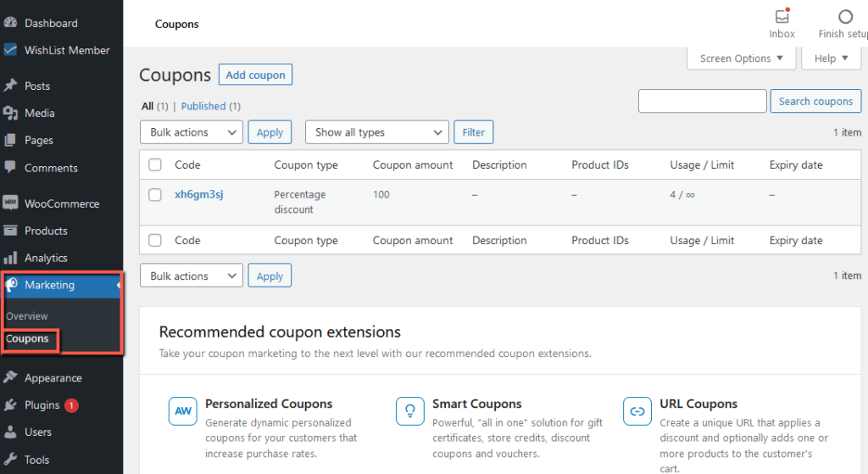Open the top Bulk actions dropdown
The width and height of the screenshot is (868, 474).
(x=191, y=132)
